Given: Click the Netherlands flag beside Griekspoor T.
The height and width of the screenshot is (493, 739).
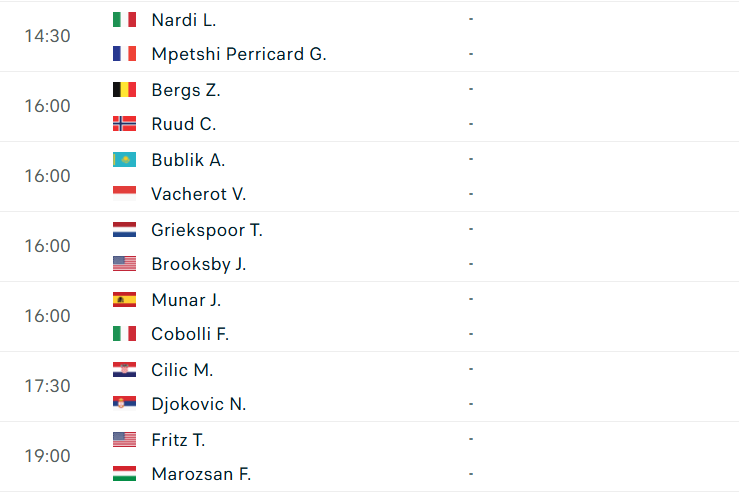Looking at the screenshot, I should pos(124,230).
